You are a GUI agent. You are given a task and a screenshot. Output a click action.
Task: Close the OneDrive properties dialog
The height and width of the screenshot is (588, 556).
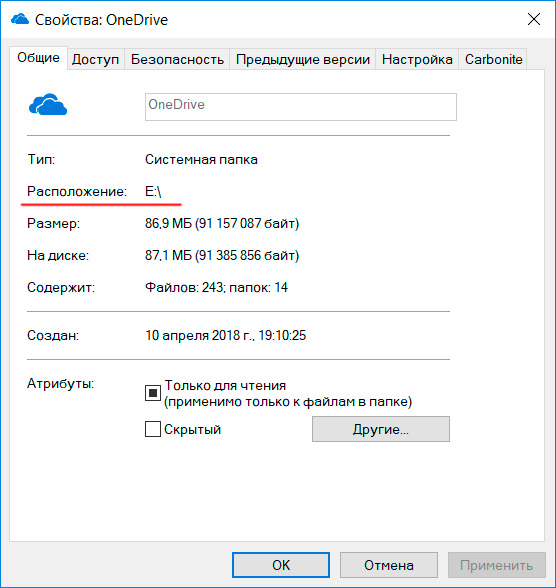(534, 19)
